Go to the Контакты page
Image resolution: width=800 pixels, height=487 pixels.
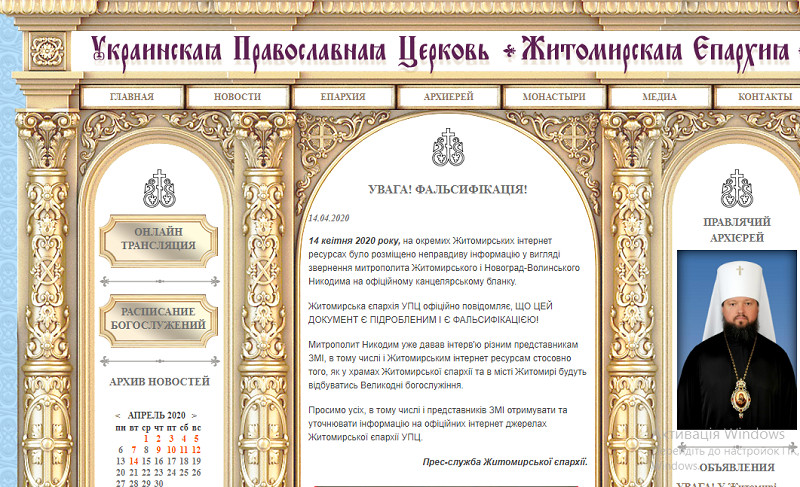[764, 97]
